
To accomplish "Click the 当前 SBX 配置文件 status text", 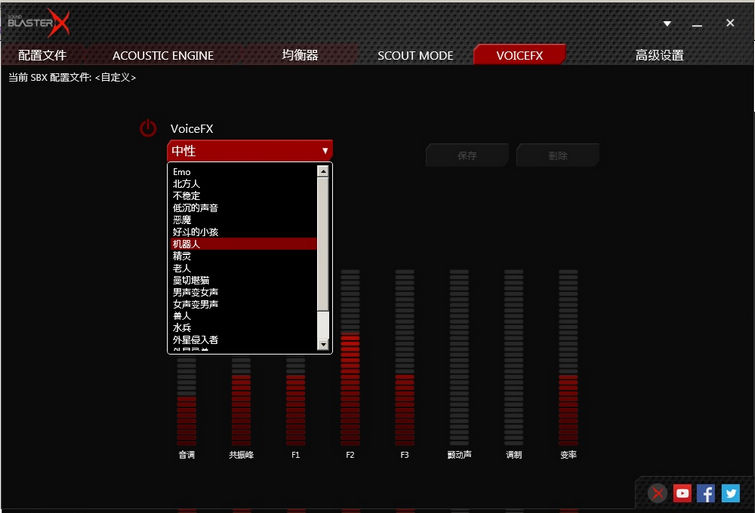I will pos(72,77).
